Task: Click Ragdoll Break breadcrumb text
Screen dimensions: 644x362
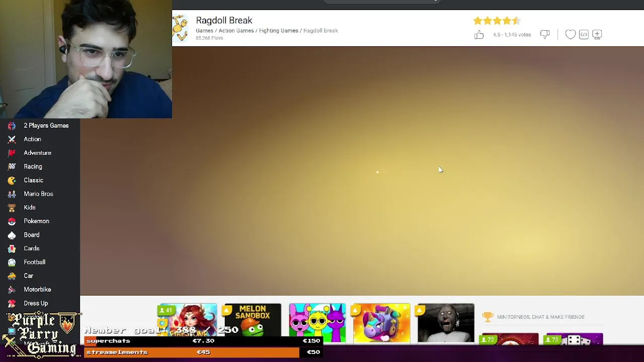Action: (x=320, y=31)
